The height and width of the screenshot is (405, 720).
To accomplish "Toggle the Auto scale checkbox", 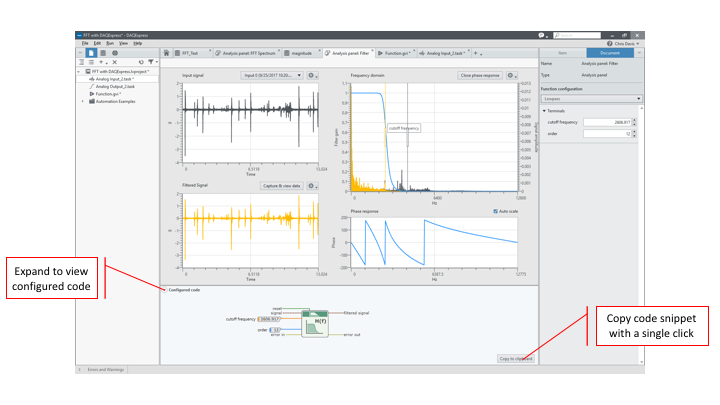I will [x=496, y=211].
